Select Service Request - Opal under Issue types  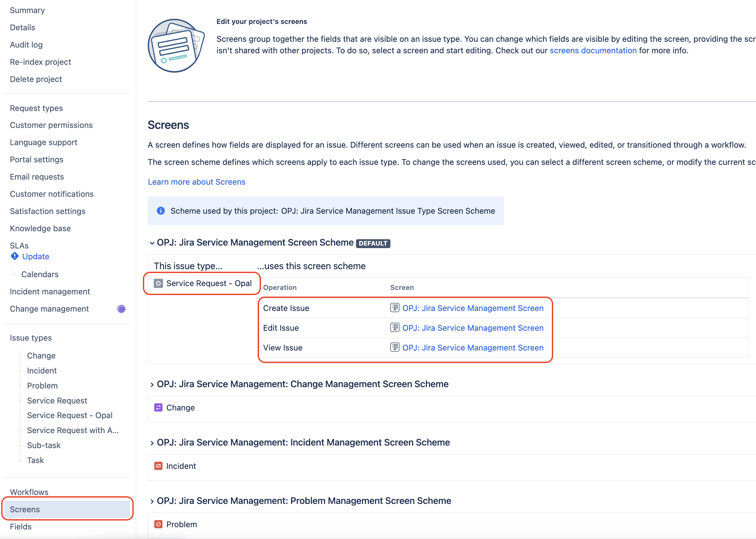70,415
